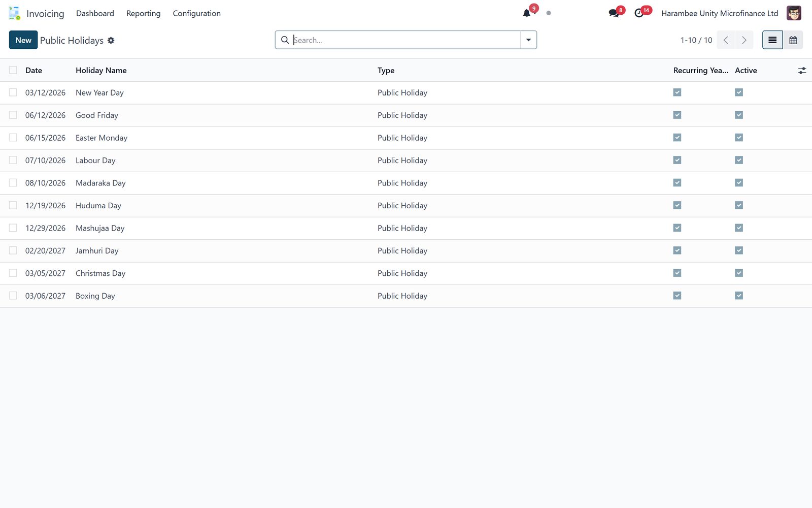Tick the Madaraka Day row checkbox

pyautogui.click(x=13, y=182)
